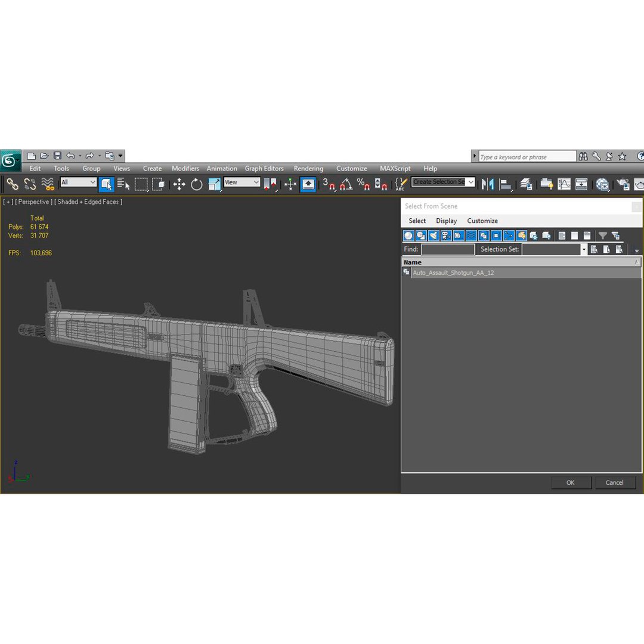Open the Rendering menu
Screen dimensions: 644x644
point(308,168)
